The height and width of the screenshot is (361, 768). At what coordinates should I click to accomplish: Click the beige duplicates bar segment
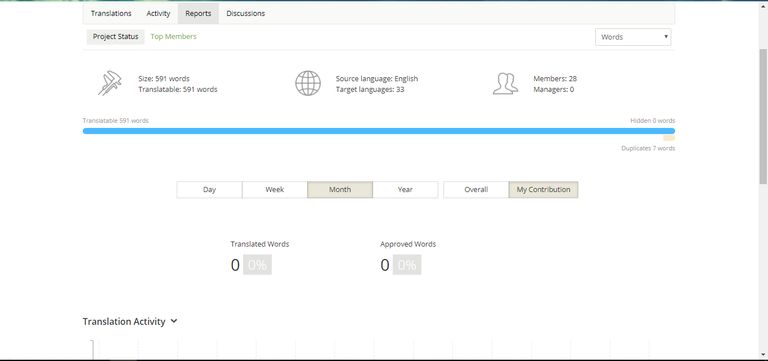[669, 138]
